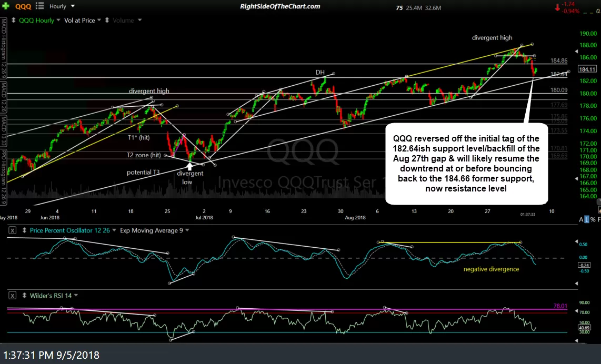Click move arrows beside Wilder's RSI
Viewport: 601px width, 364px height.
pos(24,296)
